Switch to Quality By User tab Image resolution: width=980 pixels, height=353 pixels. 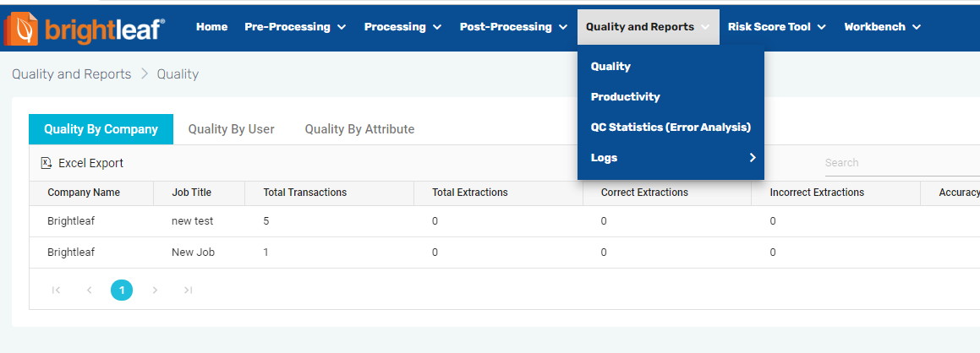(231, 129)
